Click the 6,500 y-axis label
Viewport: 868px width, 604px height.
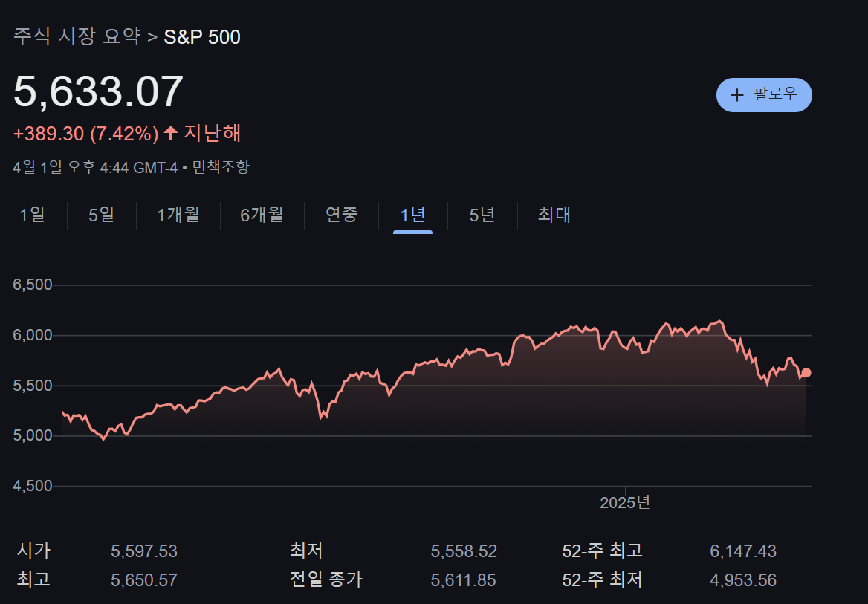33,285
